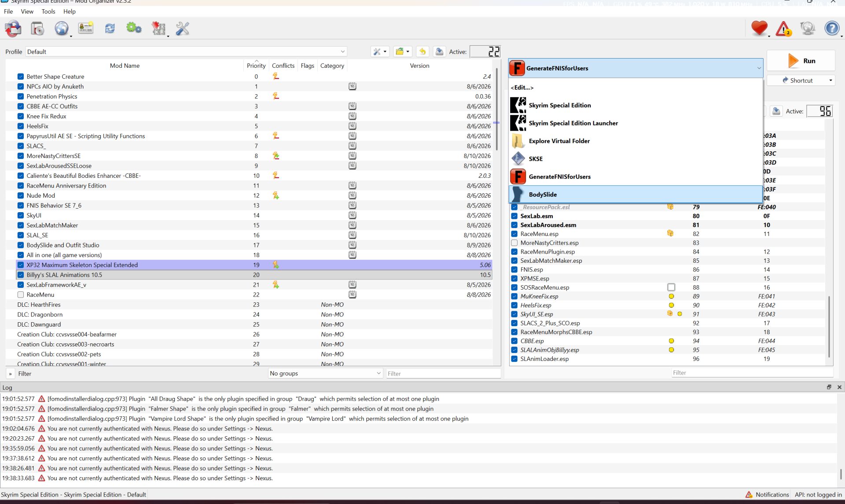The image size is (845, 504).
Task: Click the mod list vertical scrollbar
Action: pyautogui.click(x=497, y=110)
